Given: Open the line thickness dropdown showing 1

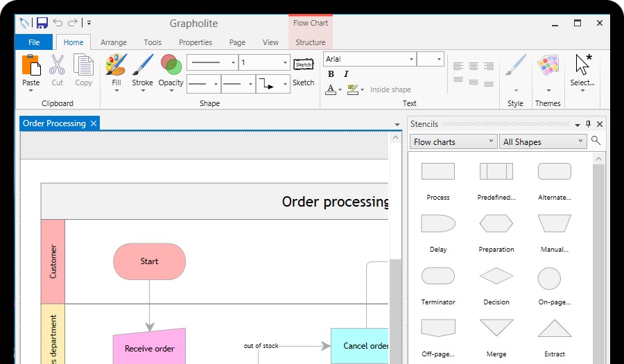Looking at the screenshot, I should (x=264, y=62).
